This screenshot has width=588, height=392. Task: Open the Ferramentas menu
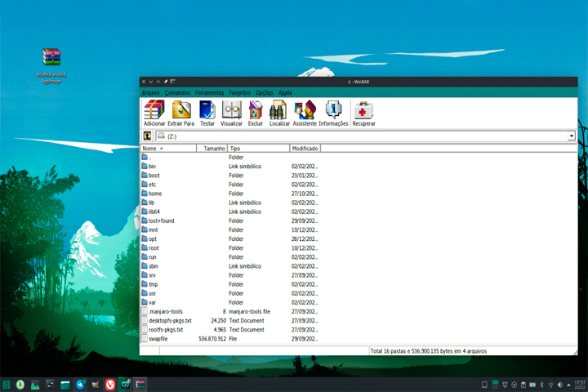tap(209, 92)
